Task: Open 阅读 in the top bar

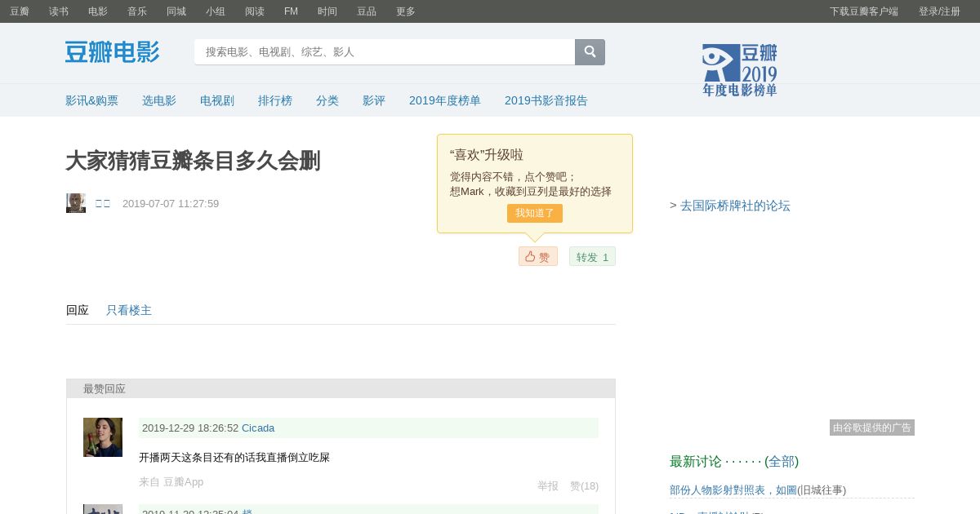Action: (255, 11)
